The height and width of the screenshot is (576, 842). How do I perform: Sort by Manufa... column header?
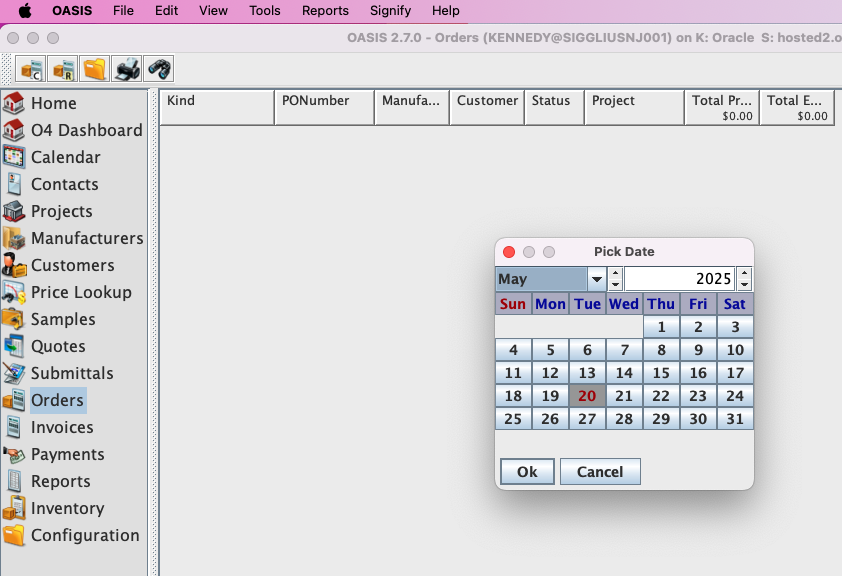[x=412, y=107]
